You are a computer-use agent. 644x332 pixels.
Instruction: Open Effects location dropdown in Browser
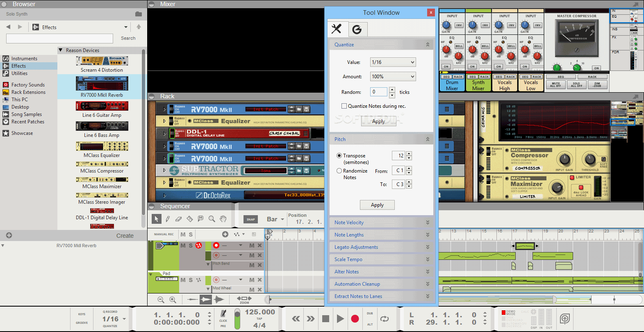125,27
